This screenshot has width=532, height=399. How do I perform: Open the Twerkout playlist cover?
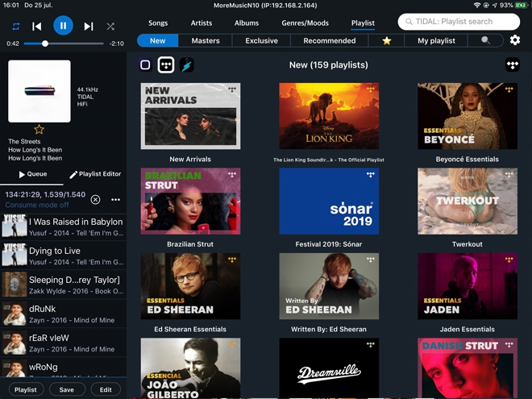point(468,202)
